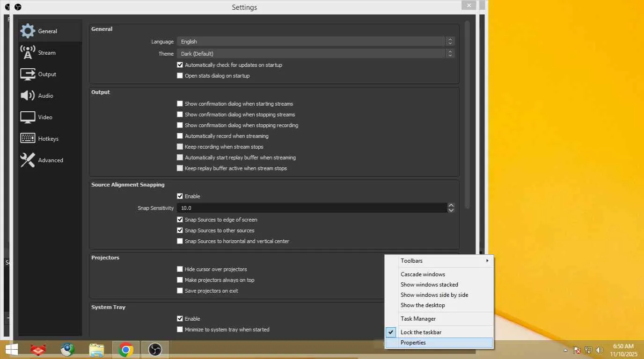Toggle Source Alignment Snapping Enable checkbox
Image resolution: width=644 pixels, height=359 pixels.
click(180, 196)
